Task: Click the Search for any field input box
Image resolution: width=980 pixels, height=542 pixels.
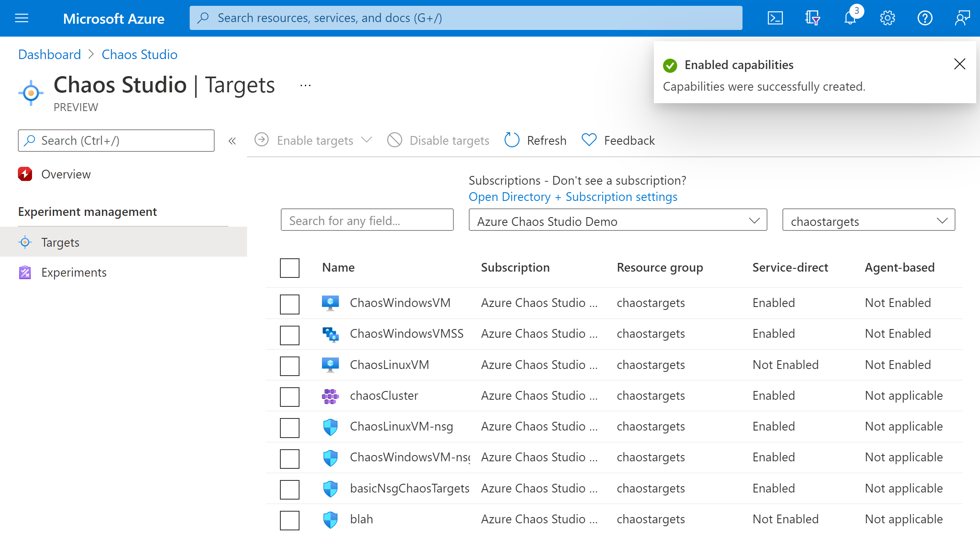Action: tap(367, 220)
